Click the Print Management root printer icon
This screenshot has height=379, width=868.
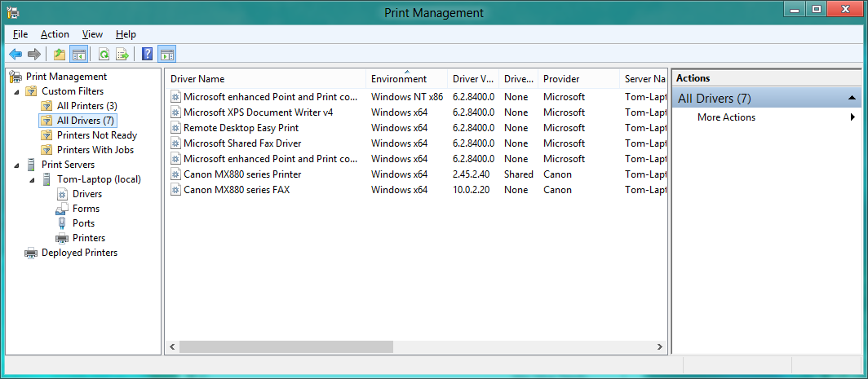(15, 77)
